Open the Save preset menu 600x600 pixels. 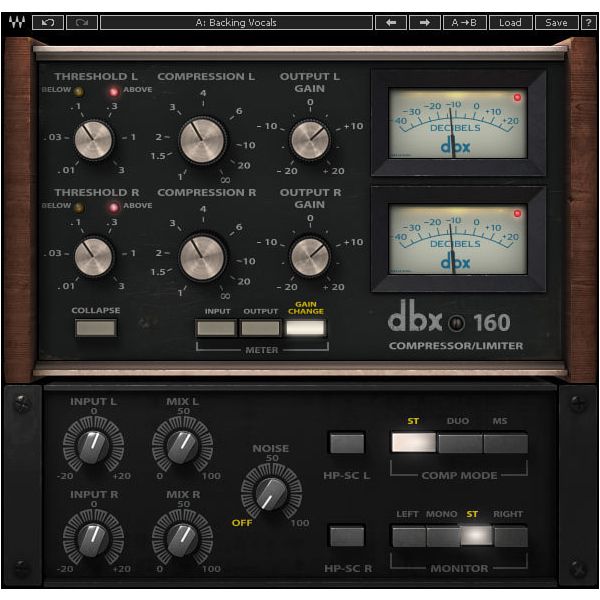coord(556,22)
